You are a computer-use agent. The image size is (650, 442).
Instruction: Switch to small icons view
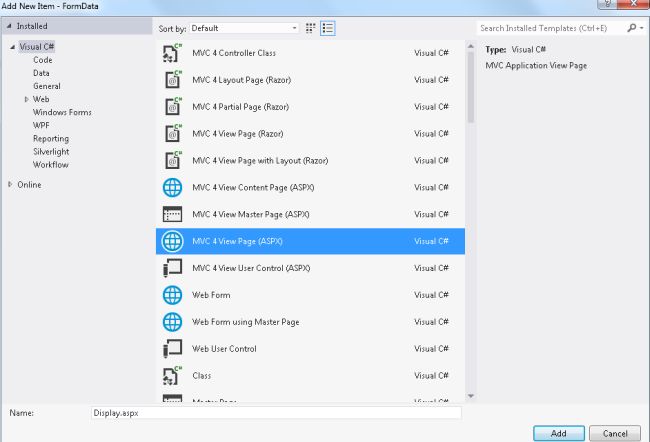click(x=310, y=28)
